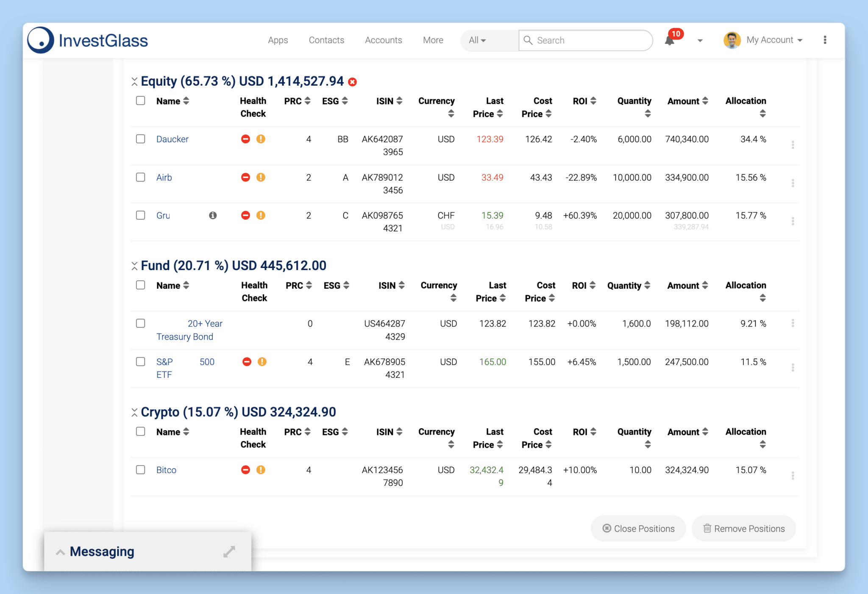Click the Close Positions button
868x594 pixels.
click(x=638, y=528)
